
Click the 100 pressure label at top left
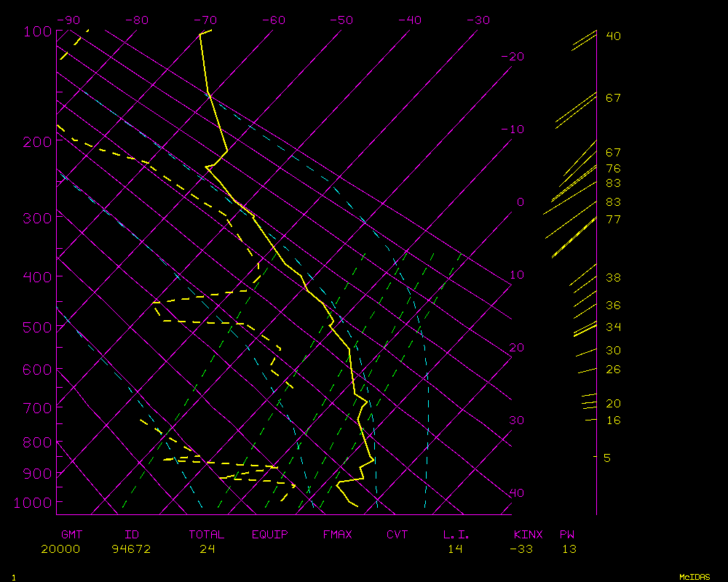click(35, 31)
